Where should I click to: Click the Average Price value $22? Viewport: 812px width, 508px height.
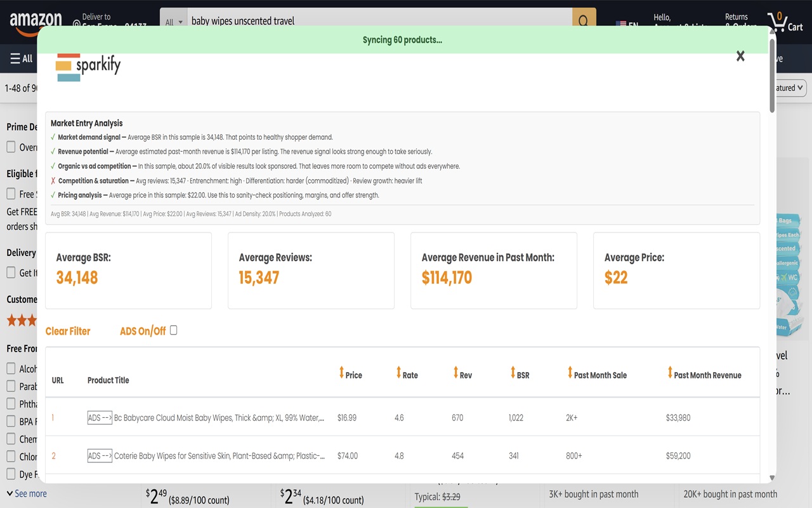[x=616, y=277]
